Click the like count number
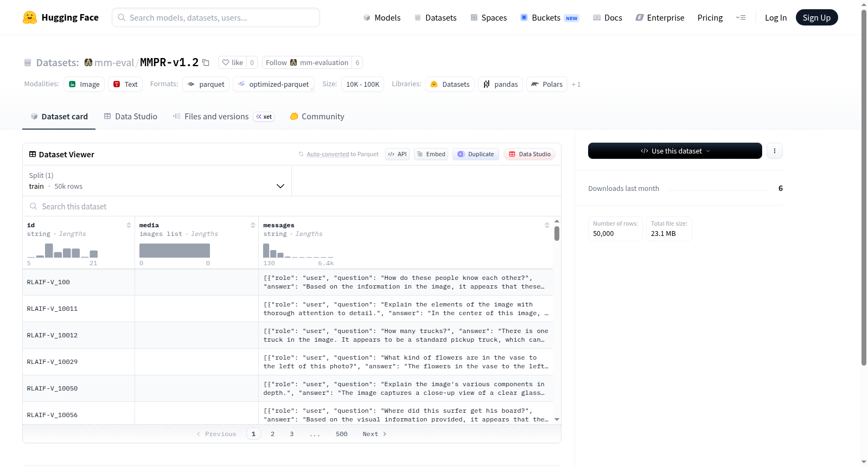The height and width of the screenshot is (467, 868). pos(252,62)
